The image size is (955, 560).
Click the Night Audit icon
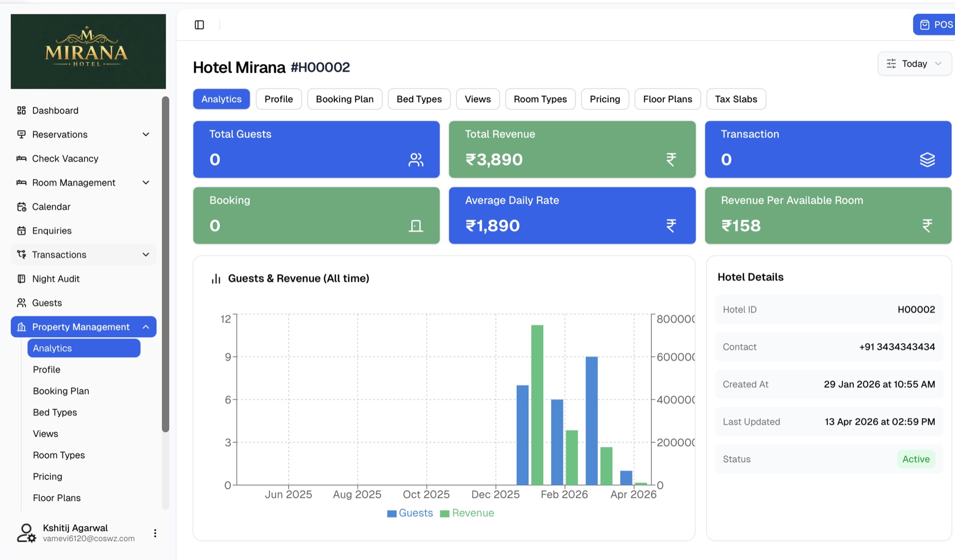21,279
